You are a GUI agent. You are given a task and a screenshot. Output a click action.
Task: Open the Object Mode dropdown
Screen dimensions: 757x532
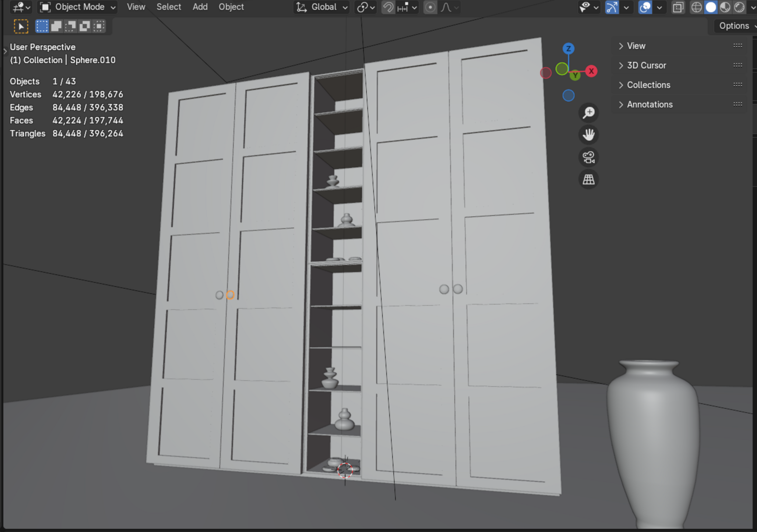pos(78,7)
